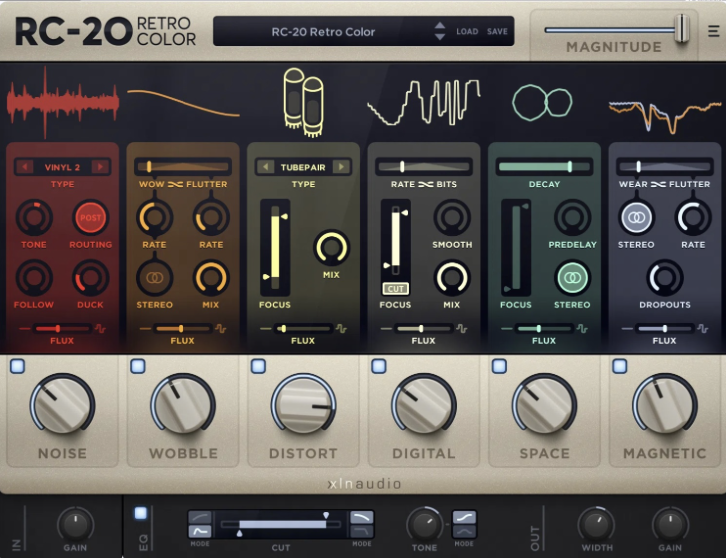Click the Space Decay slider

[544, 167]
